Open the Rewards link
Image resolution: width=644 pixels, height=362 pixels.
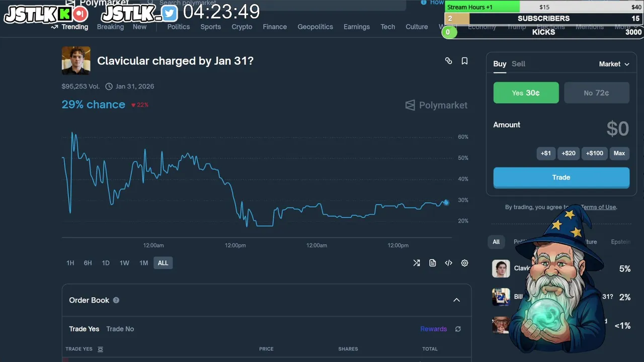pyautogui.click(x=434, y=329)
